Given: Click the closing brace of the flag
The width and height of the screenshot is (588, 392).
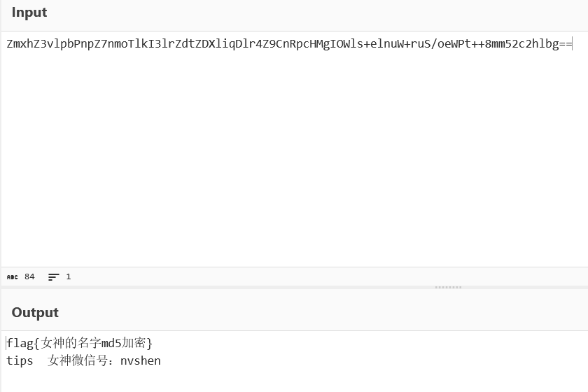Looking at the screenshot, I should point(149,343).
